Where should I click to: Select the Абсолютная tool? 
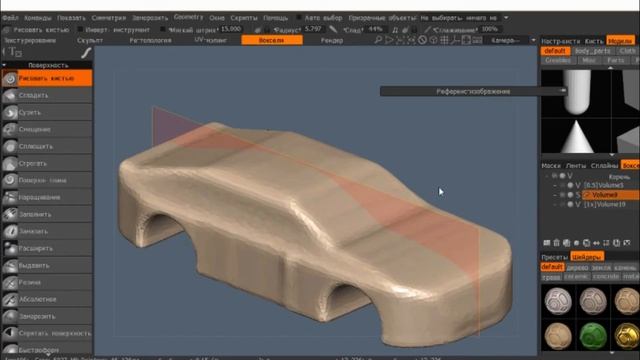click(x=47, y=299)
